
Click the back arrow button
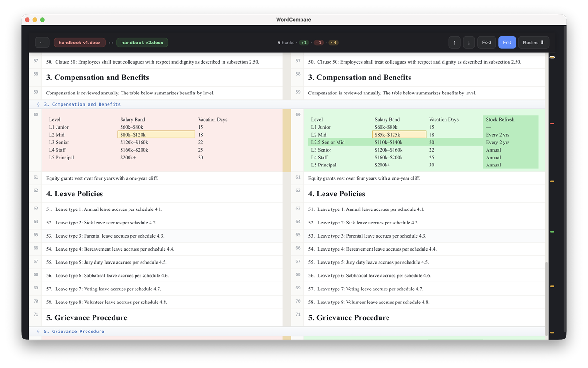click(42, 43)
